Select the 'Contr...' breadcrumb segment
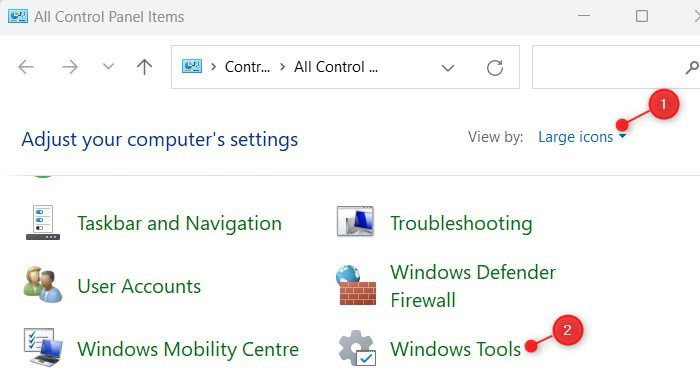This screenshot has height=391, width=700. (247, 67)
